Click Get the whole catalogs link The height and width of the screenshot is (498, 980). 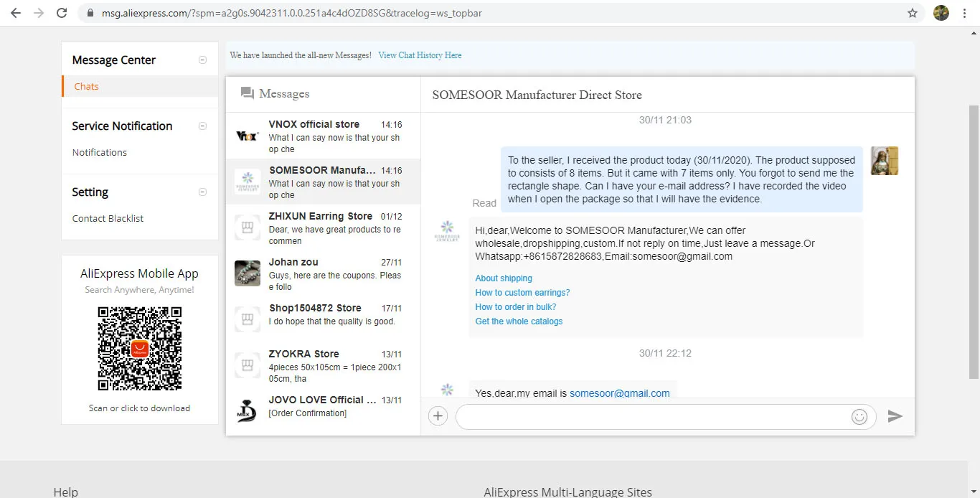click(x=519, y=321)
